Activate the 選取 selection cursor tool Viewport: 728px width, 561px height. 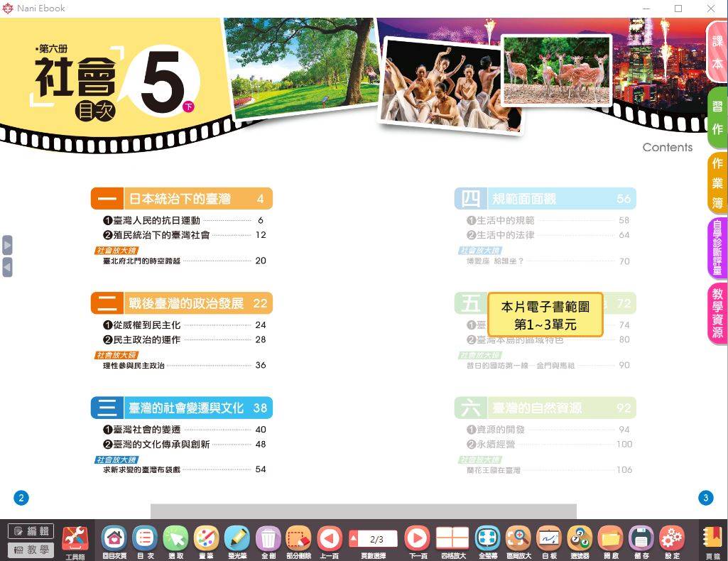[x=175, y=540]
